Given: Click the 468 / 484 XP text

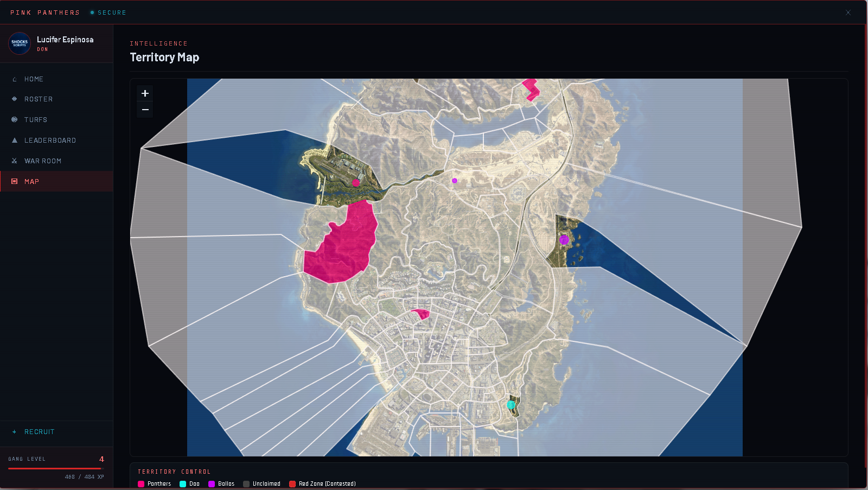Looking at the screenshot, I should tap(85, 477).
